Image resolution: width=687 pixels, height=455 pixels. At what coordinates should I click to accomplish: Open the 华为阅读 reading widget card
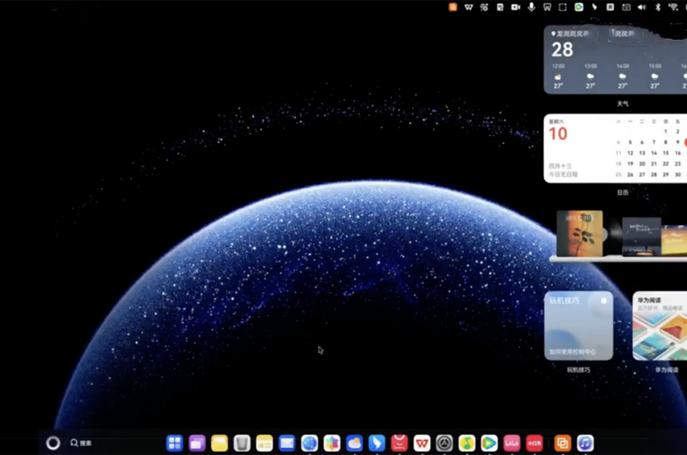click(660, 326)
